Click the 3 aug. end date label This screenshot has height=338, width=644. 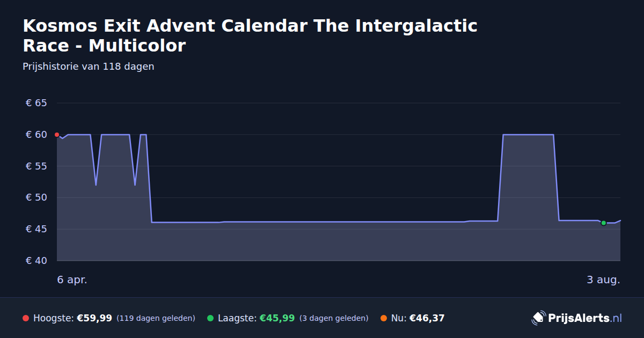pyautogui.click(x=603, y=280)
